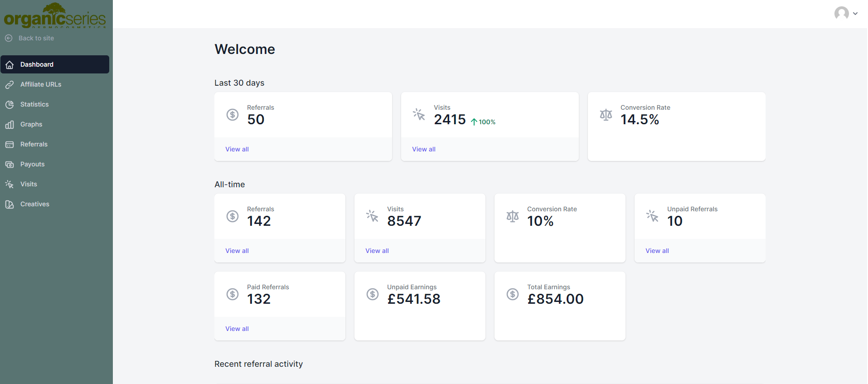Screen dimensions: 868x384
Task: Click the Dashboard home icon in sidebar
Action: [10, 65]
